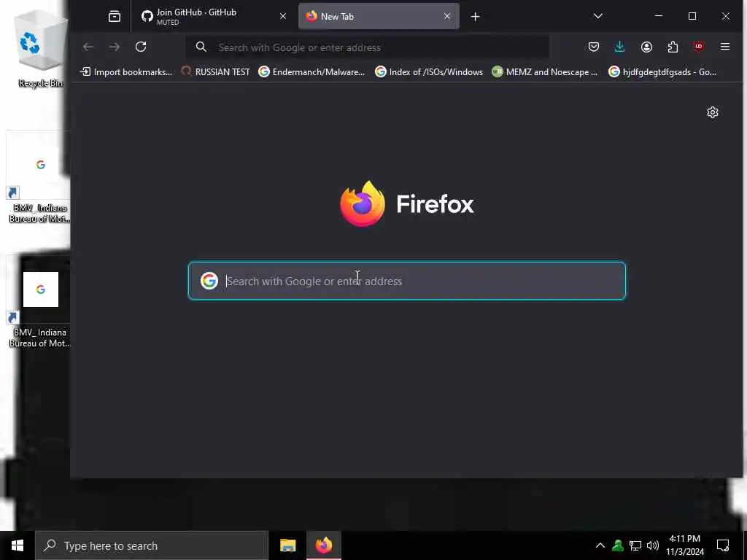
Task: Open Windows notification center
Action: click(x=723, y=545)
